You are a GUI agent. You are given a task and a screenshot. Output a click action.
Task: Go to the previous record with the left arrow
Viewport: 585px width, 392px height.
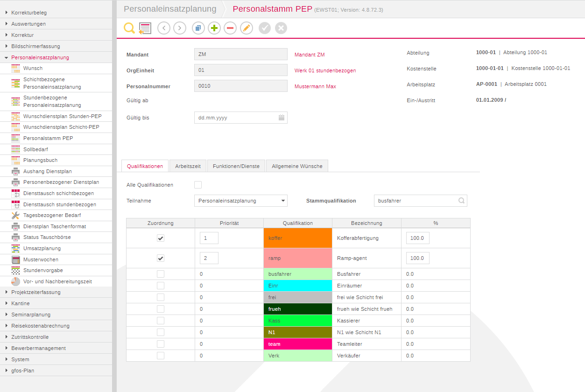click(164, 28)
